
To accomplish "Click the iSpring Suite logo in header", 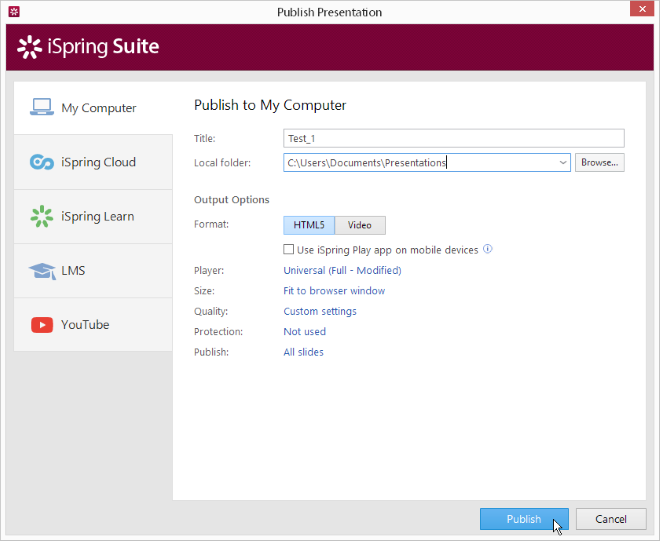I will (x=88, y=47).
